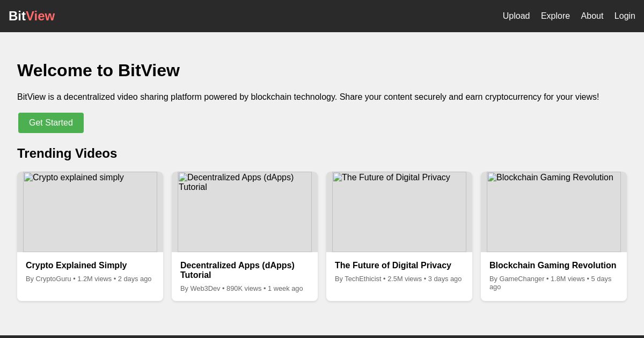Visit GameChanger's channel
This screenshot has width=644, height=338.
(522, 278)
